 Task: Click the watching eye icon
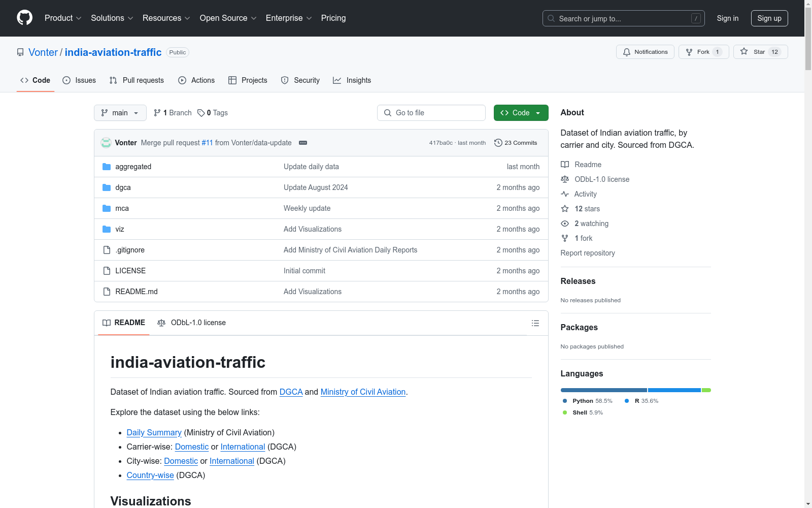pyautogui.click(x=565, y=224)
